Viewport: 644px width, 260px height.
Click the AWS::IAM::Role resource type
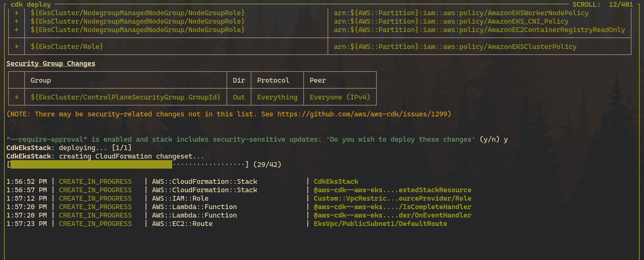pyautogui.click(x=180, y=198)
